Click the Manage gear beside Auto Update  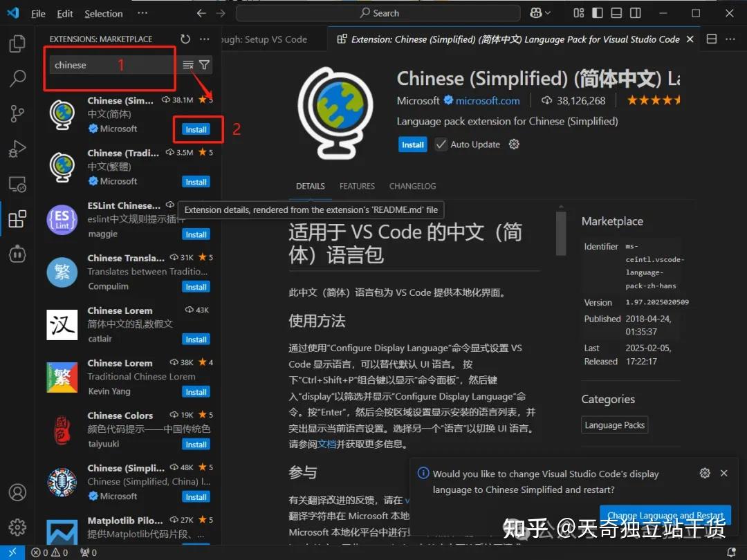tap(513, 144)
